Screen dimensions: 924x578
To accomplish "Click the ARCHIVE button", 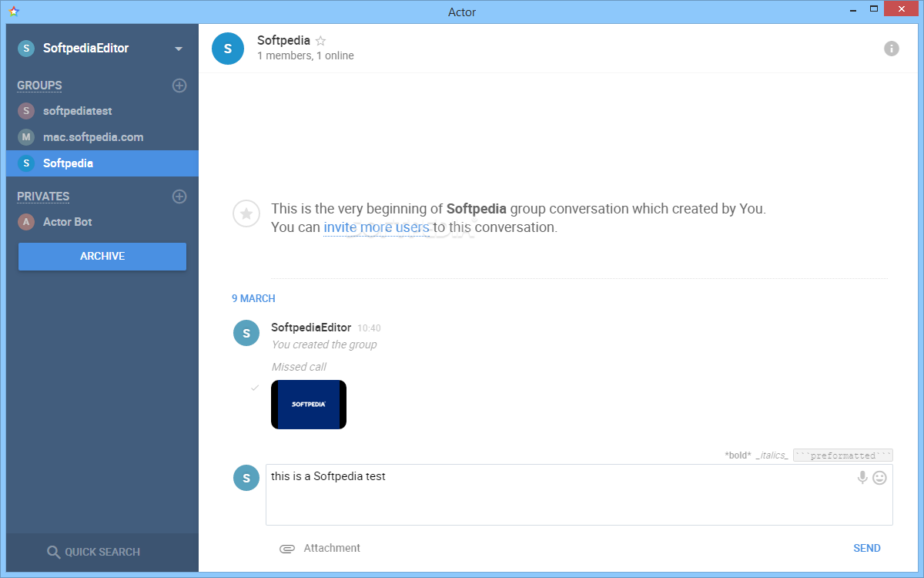I will [102, 257].
